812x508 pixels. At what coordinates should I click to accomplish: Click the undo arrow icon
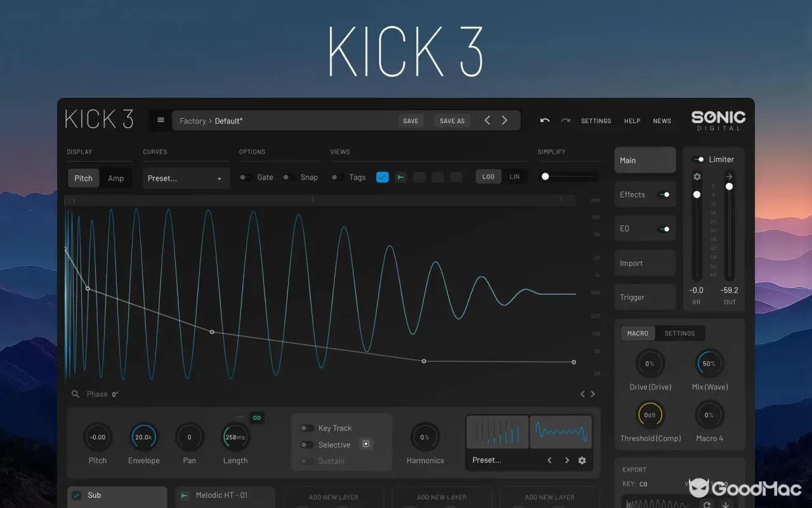coord(545,121)
